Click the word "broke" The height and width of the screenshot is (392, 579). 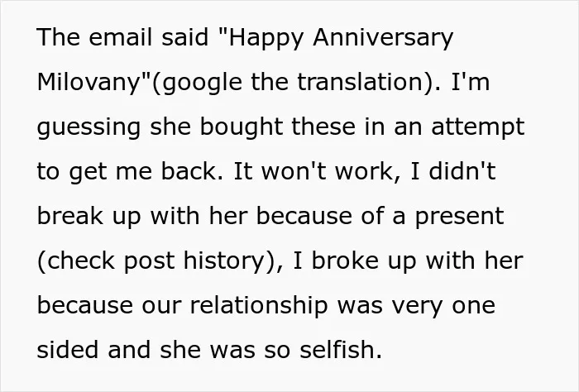tap(345, 261)
